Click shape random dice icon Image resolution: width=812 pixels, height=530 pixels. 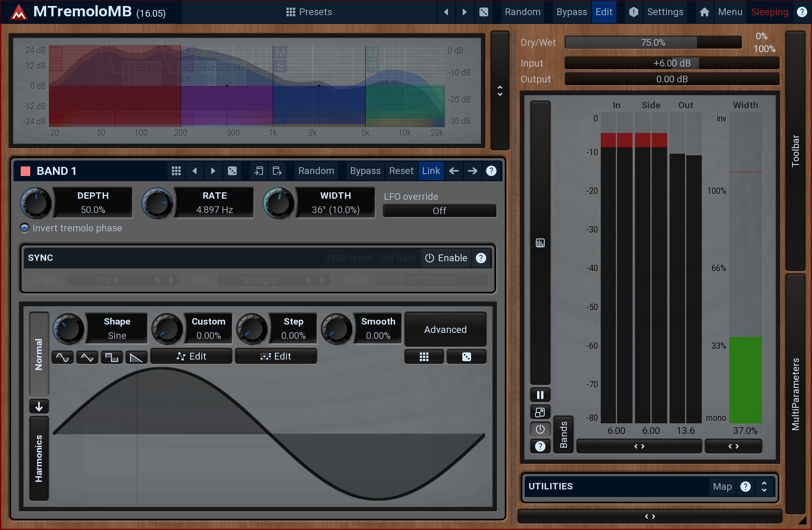pos(466,357)
